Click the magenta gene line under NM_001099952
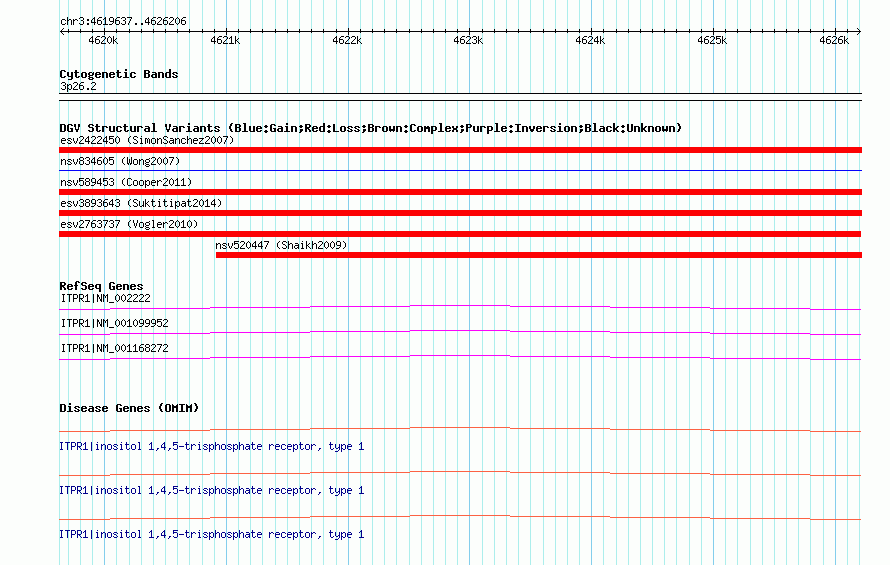Image resolution: width=890 pixels, height=565 pixels. point(460,332)
